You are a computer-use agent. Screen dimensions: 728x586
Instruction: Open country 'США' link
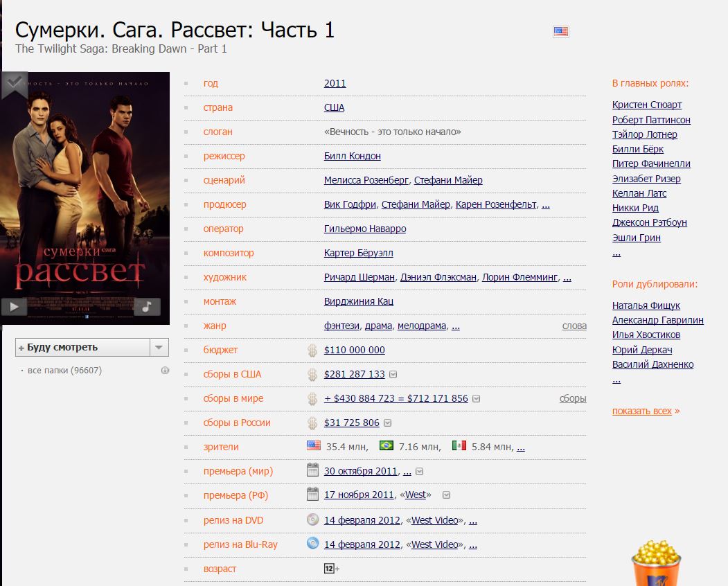tap(335, 107)
